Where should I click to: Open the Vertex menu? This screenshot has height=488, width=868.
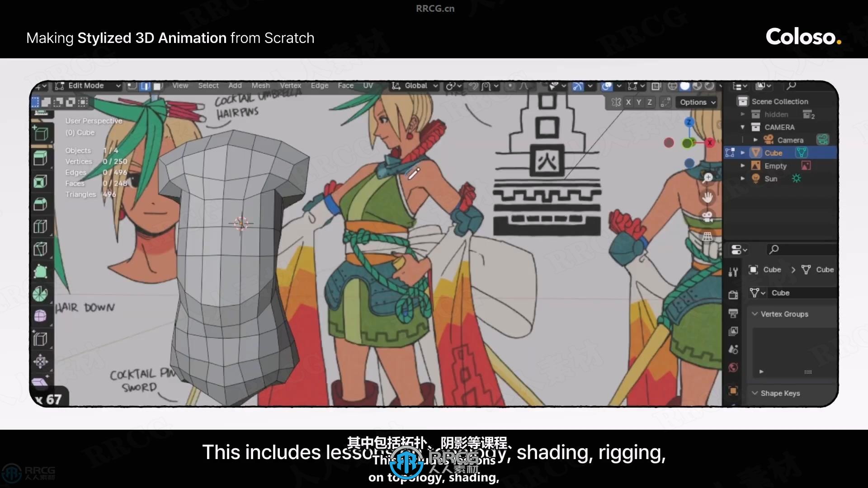tap(290, 86)
